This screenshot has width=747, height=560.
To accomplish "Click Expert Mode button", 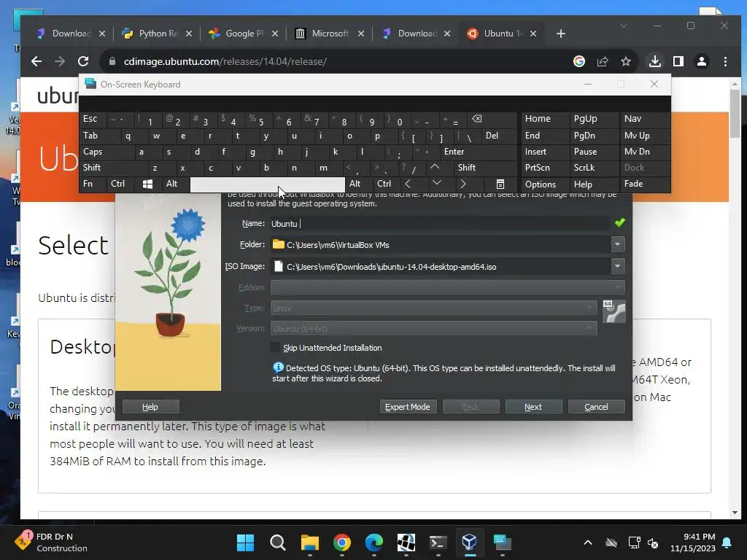I will pyautogui.click(x=408, y=407).
